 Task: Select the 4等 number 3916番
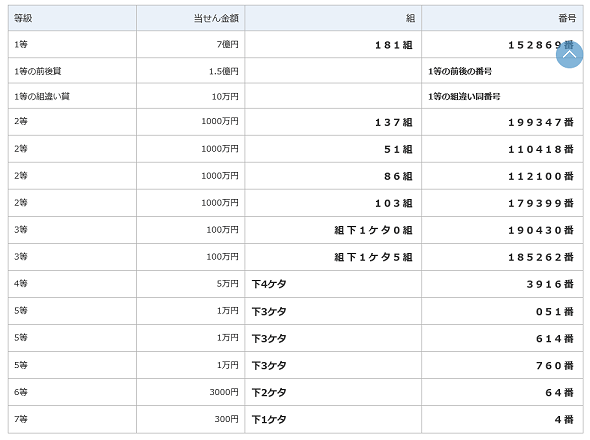pyautogui.click(x=550, y=284)
